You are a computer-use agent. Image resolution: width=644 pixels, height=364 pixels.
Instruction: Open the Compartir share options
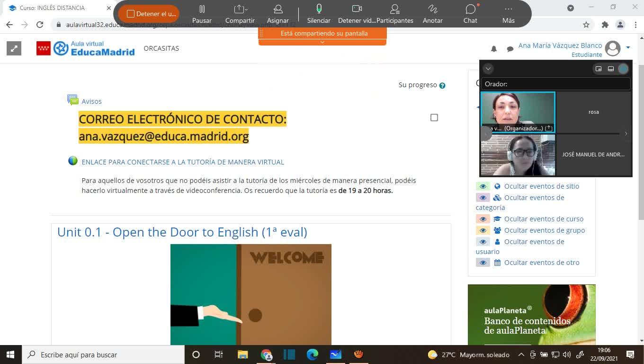[240, 14]
